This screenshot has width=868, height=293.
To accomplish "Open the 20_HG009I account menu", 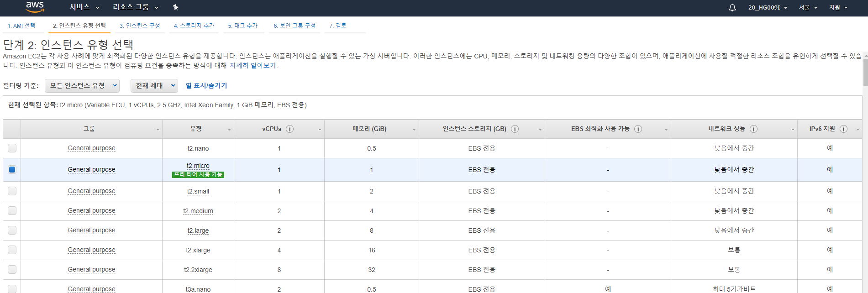I will [768, 7].
